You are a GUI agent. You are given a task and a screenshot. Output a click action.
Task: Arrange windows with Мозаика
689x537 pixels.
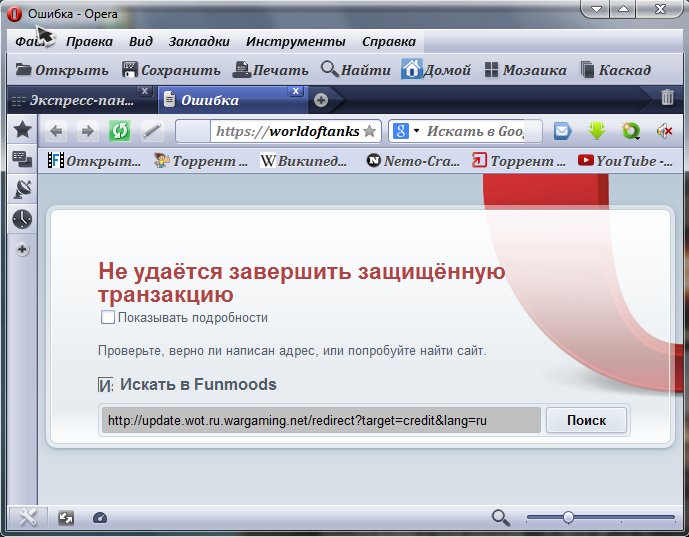[525, 70]
